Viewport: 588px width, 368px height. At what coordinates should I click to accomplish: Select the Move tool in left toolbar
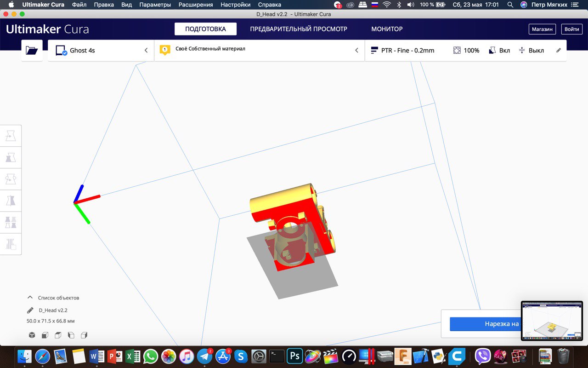point(11,136)
